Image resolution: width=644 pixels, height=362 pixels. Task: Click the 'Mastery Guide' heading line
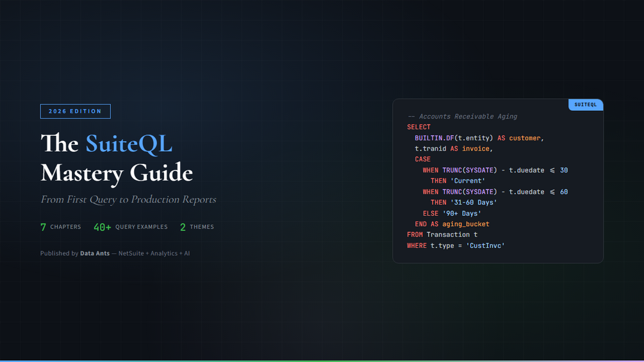pyautogui.click(x=117, y=173)
